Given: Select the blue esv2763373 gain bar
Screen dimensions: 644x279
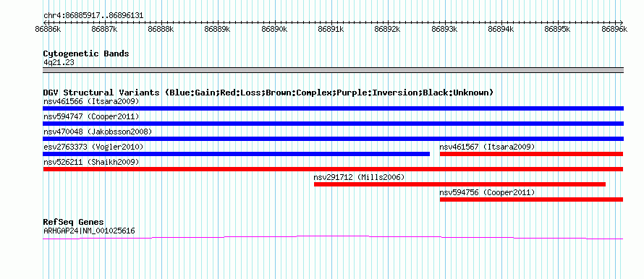Looking at the screenshot, I should [236, 154].
